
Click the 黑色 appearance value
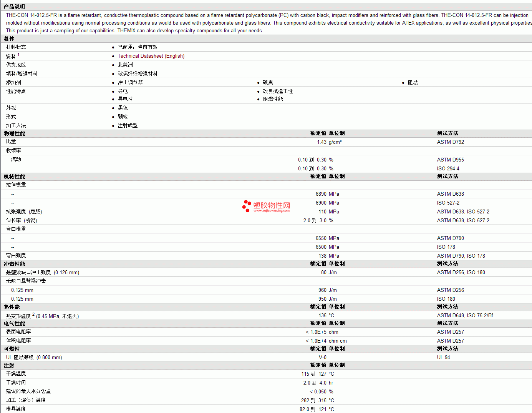pos(123,108)
